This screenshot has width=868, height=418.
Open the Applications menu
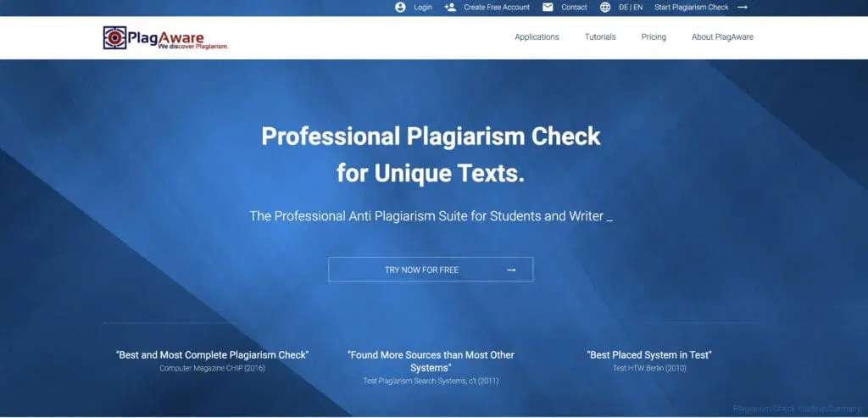click(x=537, y=37)
